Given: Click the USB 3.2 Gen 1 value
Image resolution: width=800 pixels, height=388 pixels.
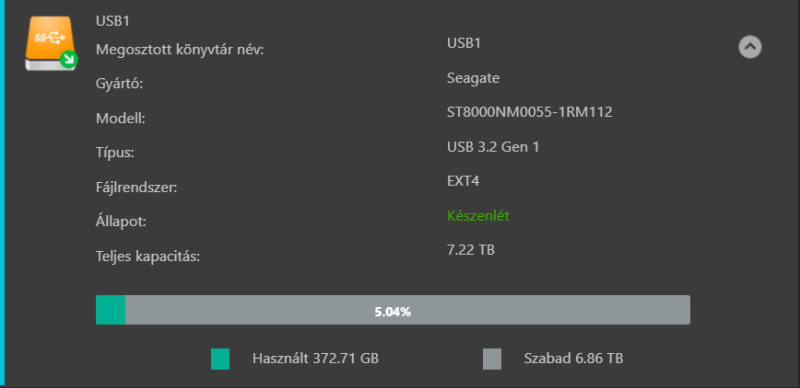Looking at the screenshot, I should point(493,147).
